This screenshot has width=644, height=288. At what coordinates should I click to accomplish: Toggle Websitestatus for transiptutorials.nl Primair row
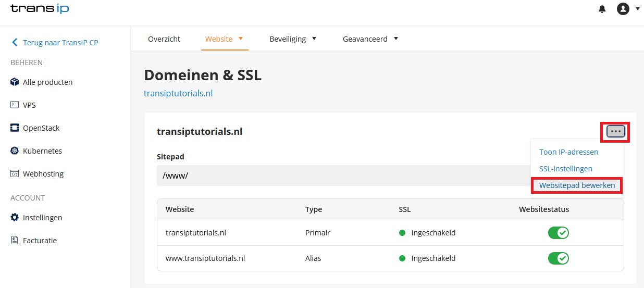point(559,233)
